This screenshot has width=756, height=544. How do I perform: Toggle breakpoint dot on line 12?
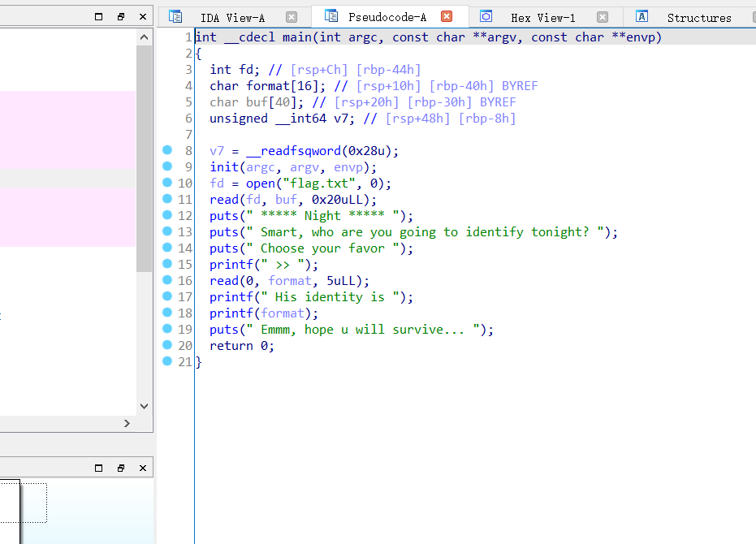tap(167, 214)
